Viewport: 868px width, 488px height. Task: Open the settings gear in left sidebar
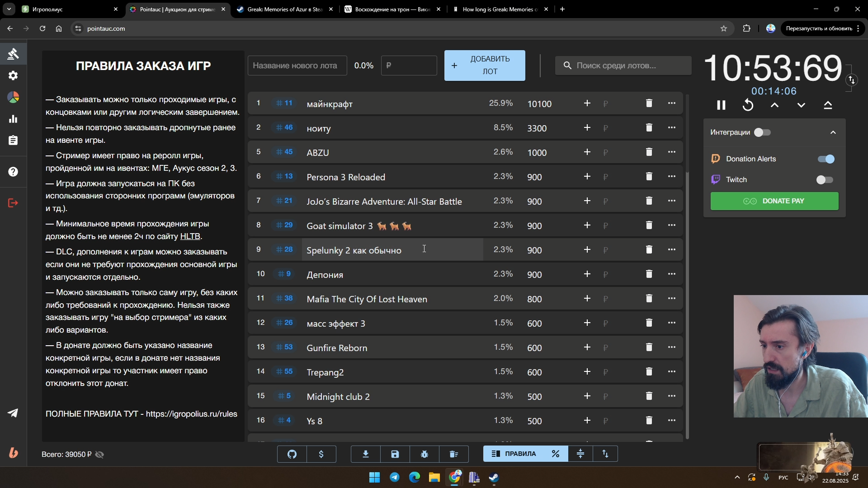pyautogui.click(x=13, y=75)
